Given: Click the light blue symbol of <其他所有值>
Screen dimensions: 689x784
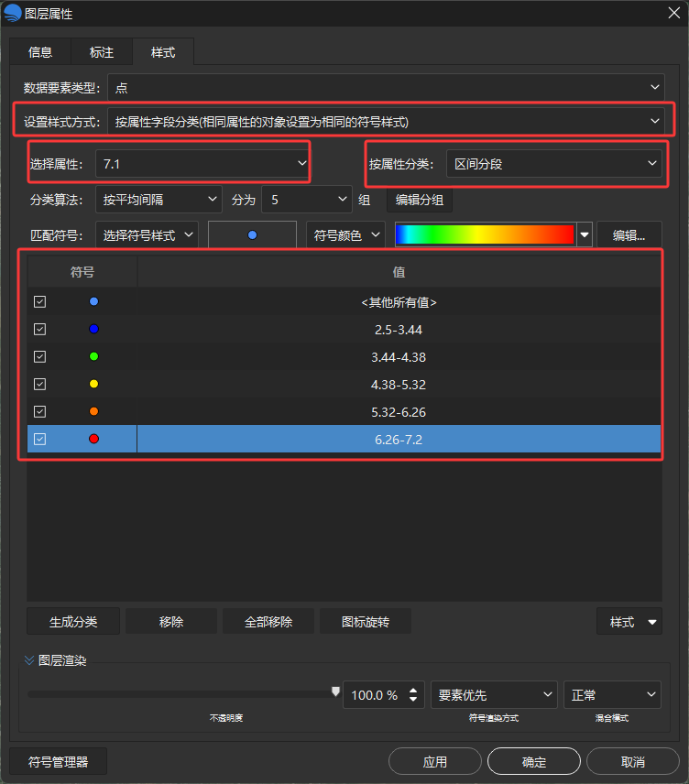Looking at the screenshot, I should [x=93, y=301].
